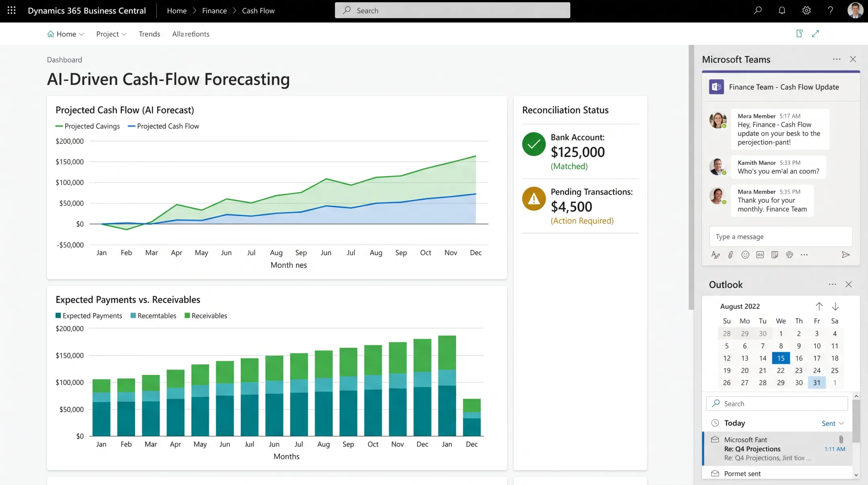The width and height of the screenshot is (868, 485).
Task: Open the app launcher waffle icon
Action: point(11,10)
